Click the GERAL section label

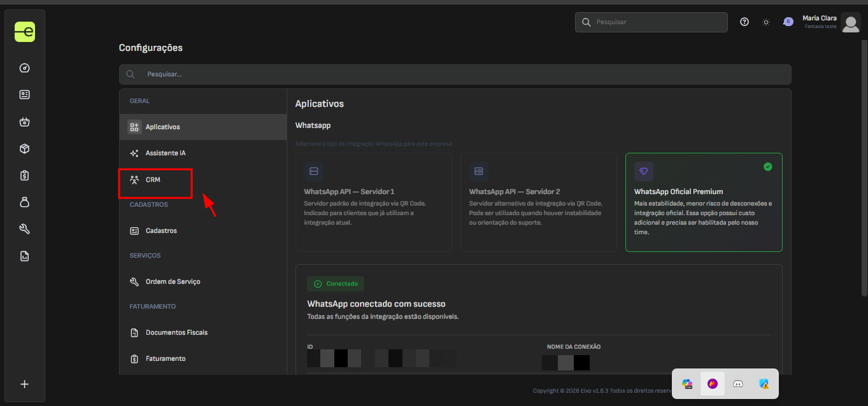(140, 101)
